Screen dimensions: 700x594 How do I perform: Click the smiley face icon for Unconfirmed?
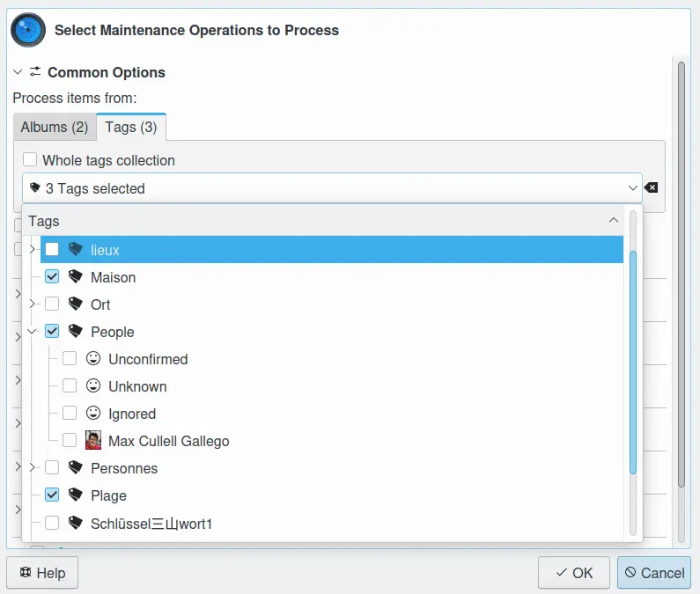tap(93, 359)
